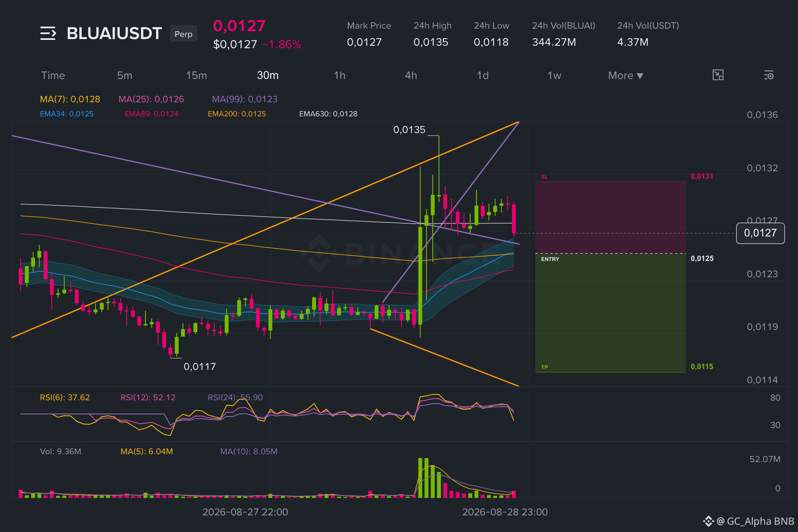The width and height of the screenshot is (798, 532).
Task: Click the RSI(6): 37.62 label
Action: click(65, 397)
